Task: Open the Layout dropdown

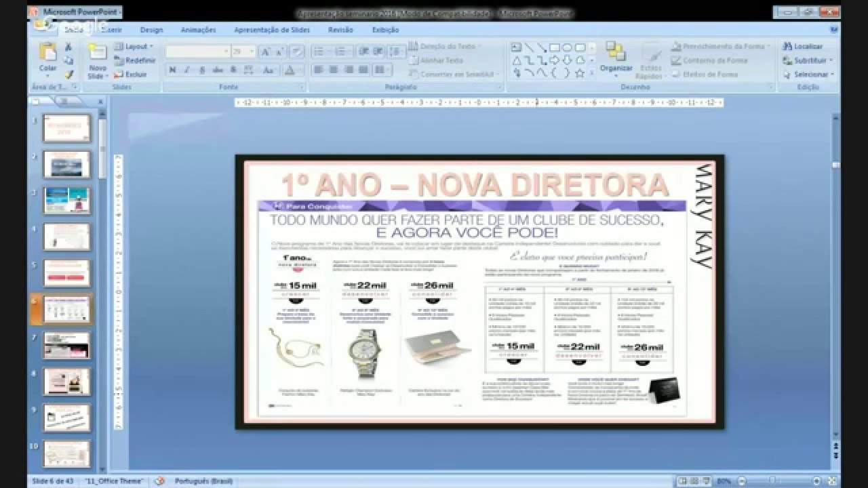Action: pos(133,47)
